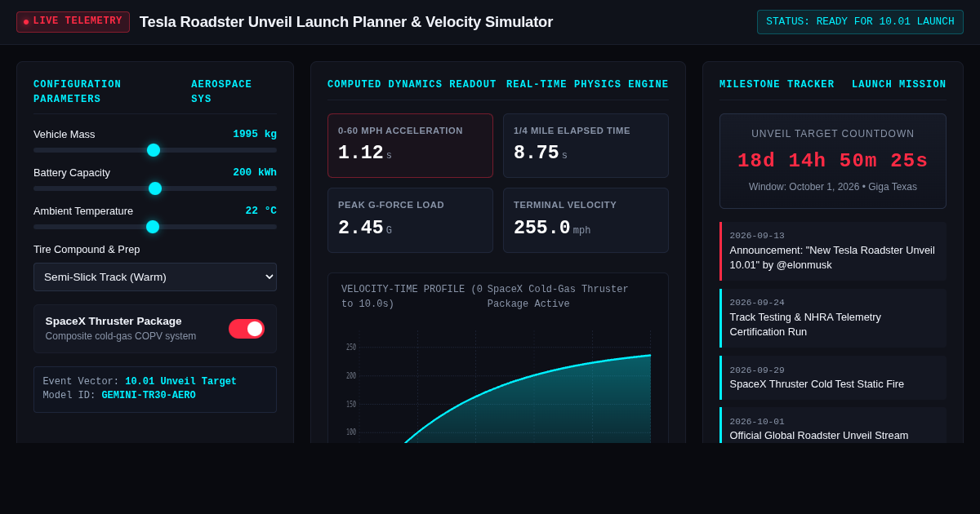Screen dimensions: 980x514
Task: Open the 2026-09-13 Announcement milestone
Action: 833,251
